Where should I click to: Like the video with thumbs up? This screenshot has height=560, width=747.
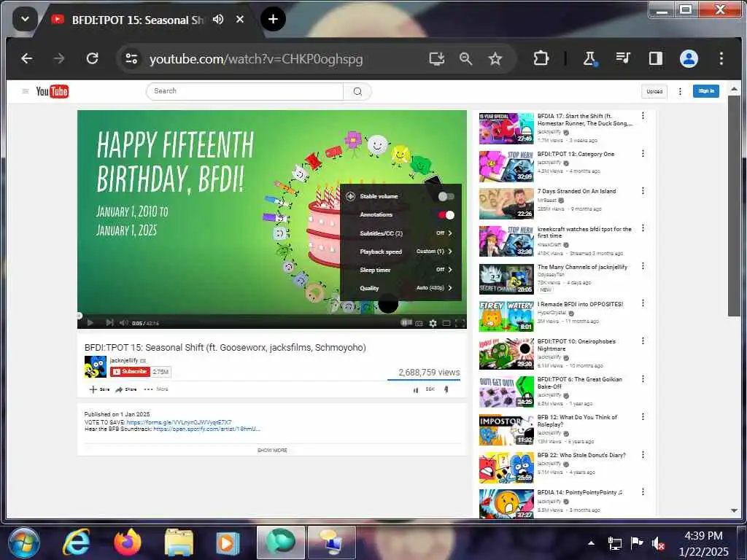pos(415,389)
